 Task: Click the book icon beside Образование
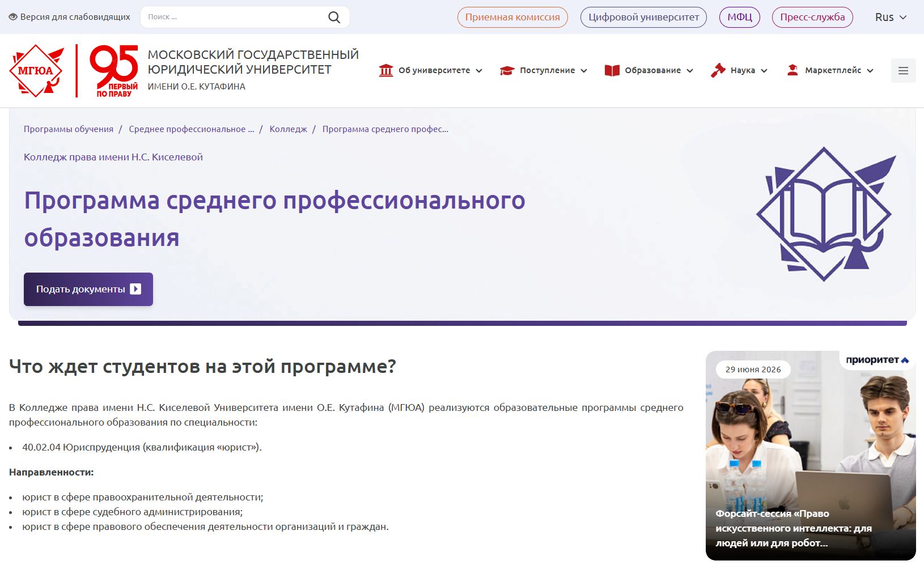coord(612,70)
